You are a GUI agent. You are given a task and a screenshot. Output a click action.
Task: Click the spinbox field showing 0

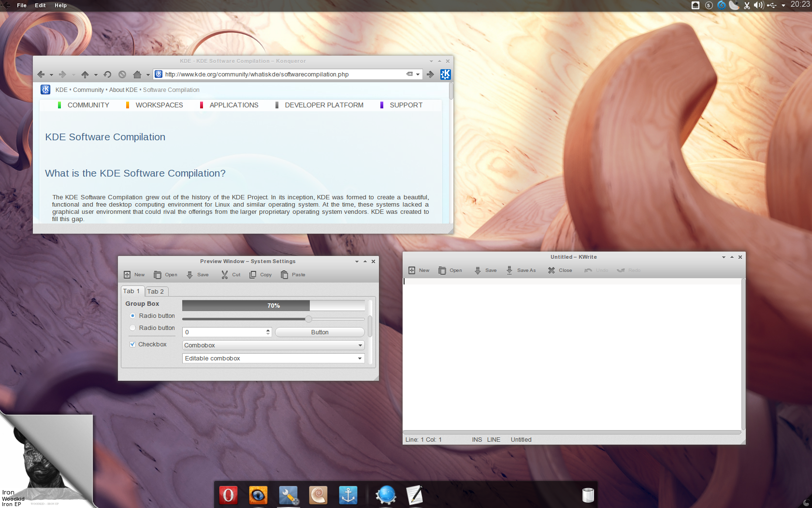point(223,332)
